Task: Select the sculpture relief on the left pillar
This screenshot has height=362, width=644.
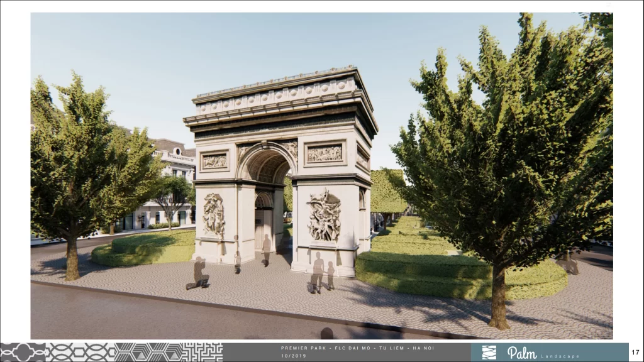Action: (214, 215)
